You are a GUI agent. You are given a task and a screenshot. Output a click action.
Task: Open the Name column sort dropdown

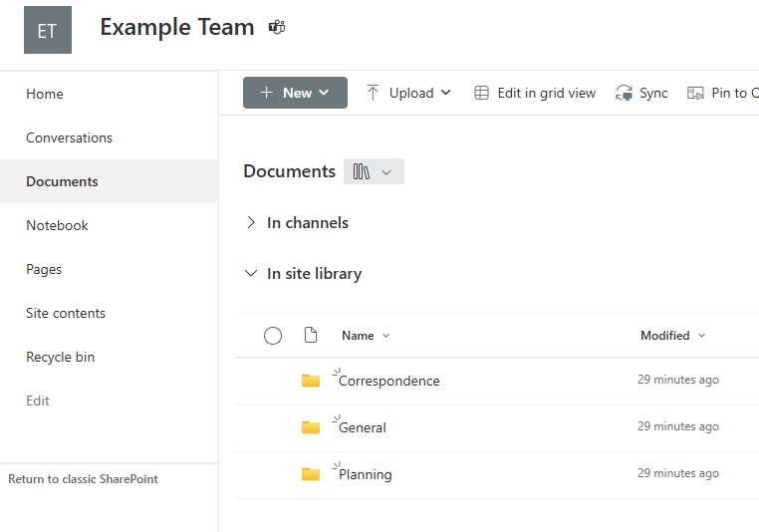pyautogui.click(x=385, y=336)
